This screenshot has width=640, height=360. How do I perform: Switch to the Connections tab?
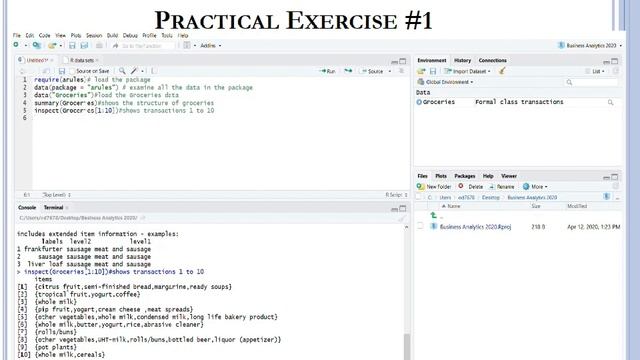click(493, 60)
